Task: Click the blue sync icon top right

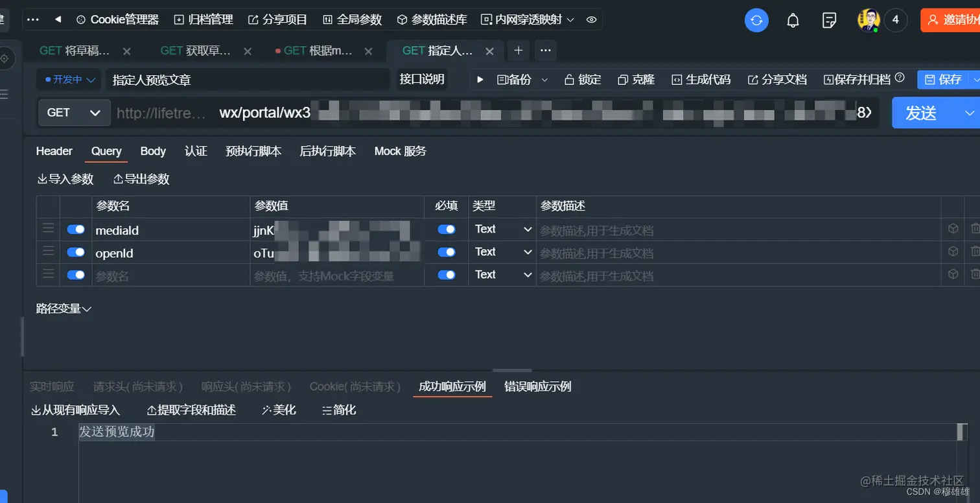Action: [756, 20]
